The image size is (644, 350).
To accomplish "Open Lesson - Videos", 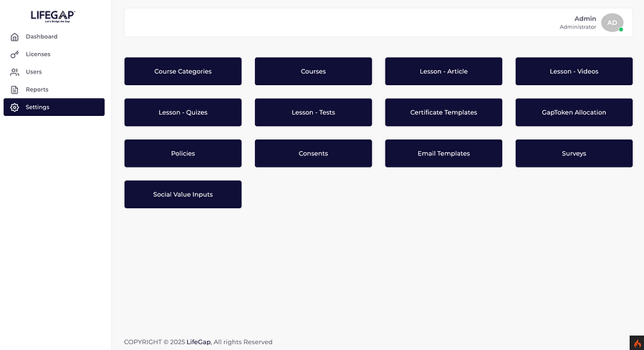I will tap(574, 72).
